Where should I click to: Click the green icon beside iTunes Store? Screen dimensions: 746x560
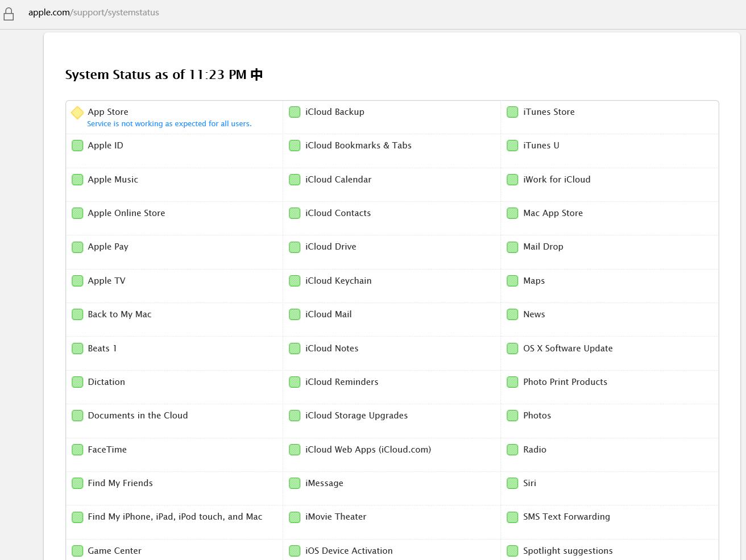(x=512, y=112)
